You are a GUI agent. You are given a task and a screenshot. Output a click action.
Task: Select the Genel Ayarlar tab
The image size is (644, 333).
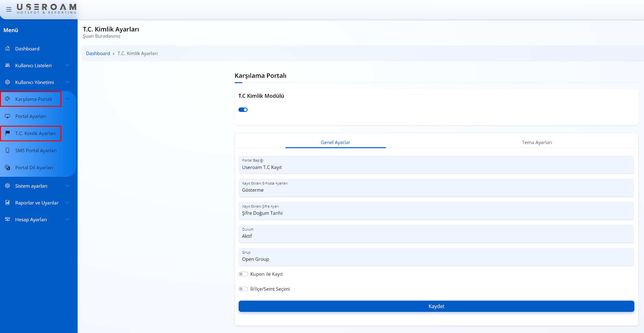coord(335,142)
